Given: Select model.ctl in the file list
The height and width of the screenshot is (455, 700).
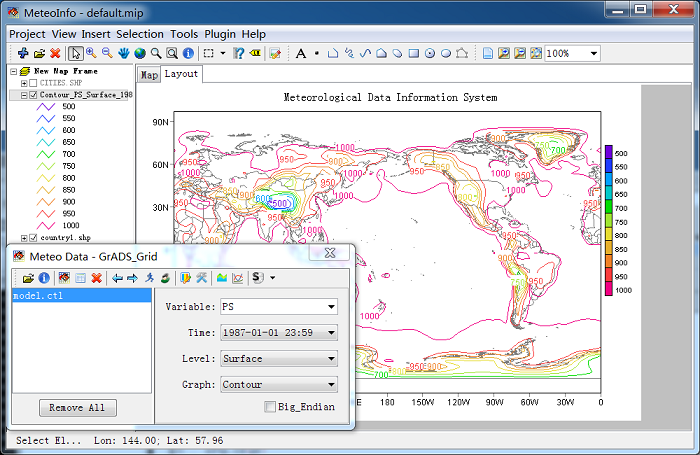Looking at the screenshot, I should [82, 296].
